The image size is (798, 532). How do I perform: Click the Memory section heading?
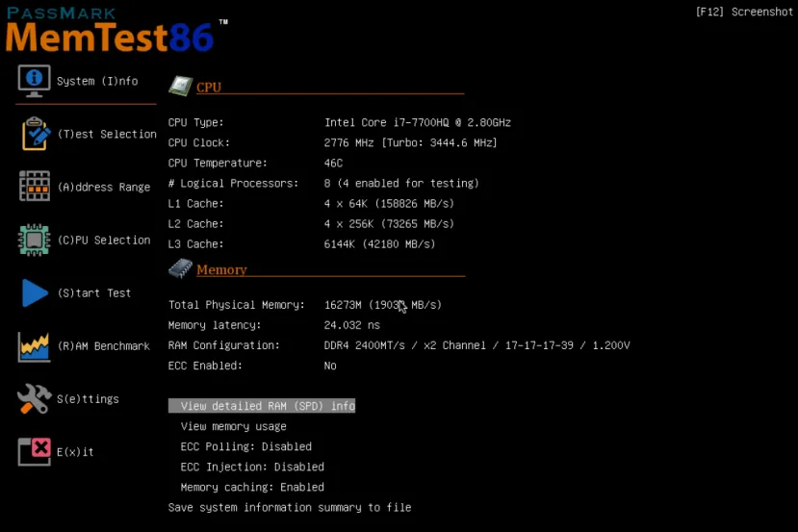click(x=221, y=269)
